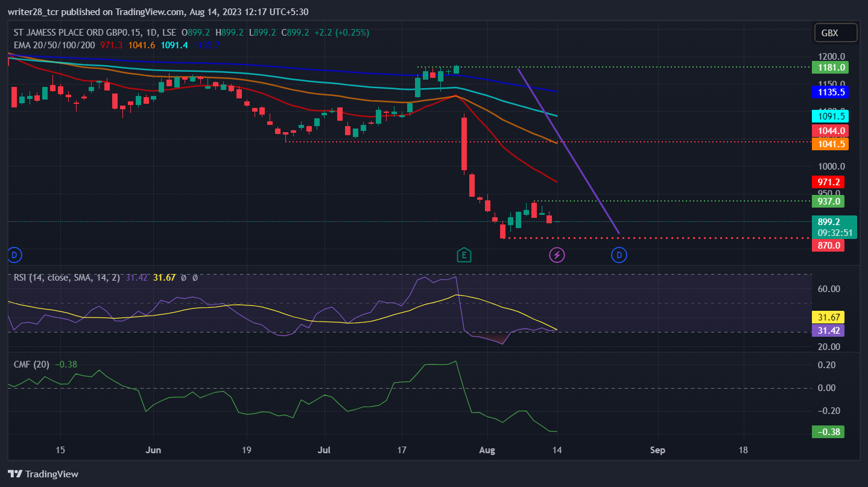Click the 31.67 yellow RSI label
This screenshot has width=868, height=487.
pyautogui.click(x=828, y=317)
